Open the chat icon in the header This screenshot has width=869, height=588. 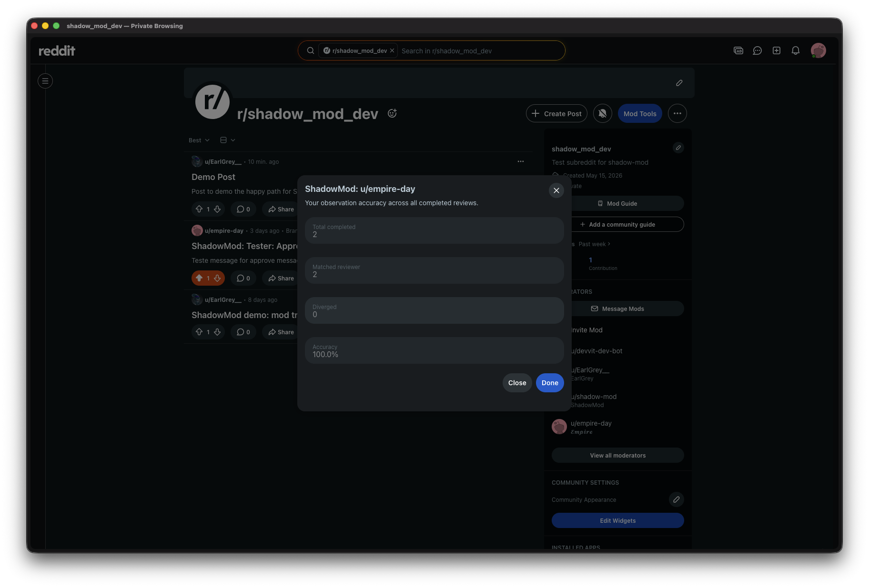[x=758, y=50]
